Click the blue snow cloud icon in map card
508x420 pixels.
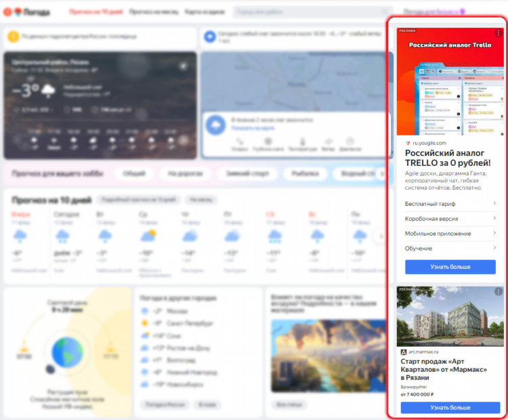click(215, 125)
